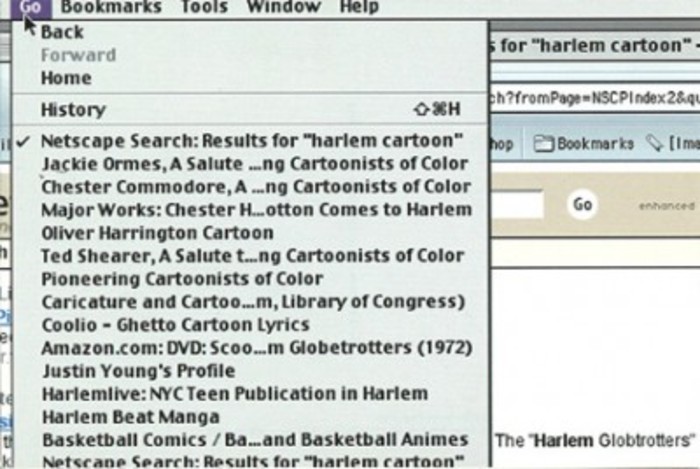Click the search text input box
Screen dimensions: 700x469
(x=517, y=205)
